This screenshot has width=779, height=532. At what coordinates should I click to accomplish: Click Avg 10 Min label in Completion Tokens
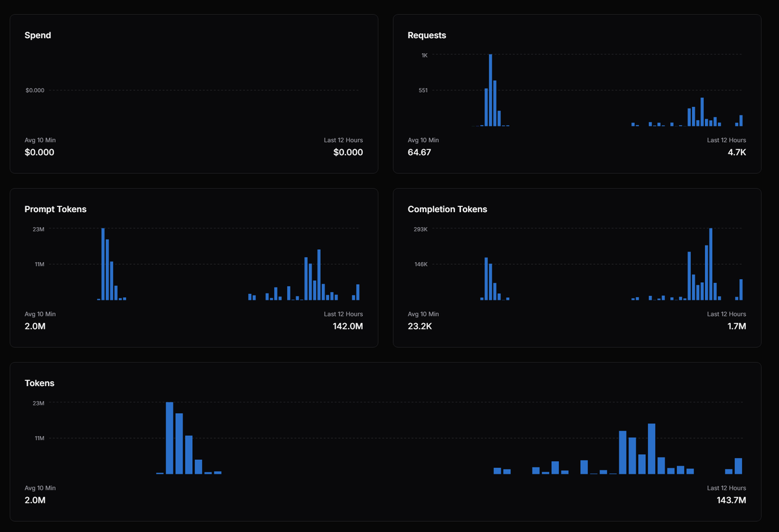(423, 314)
